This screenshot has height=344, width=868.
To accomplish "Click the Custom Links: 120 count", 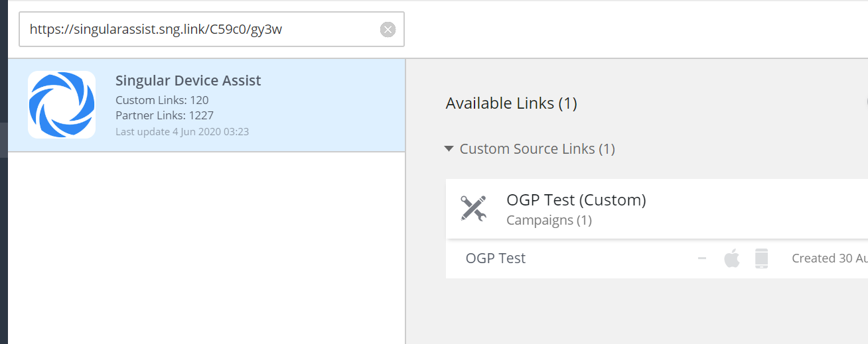I will 162,100.
